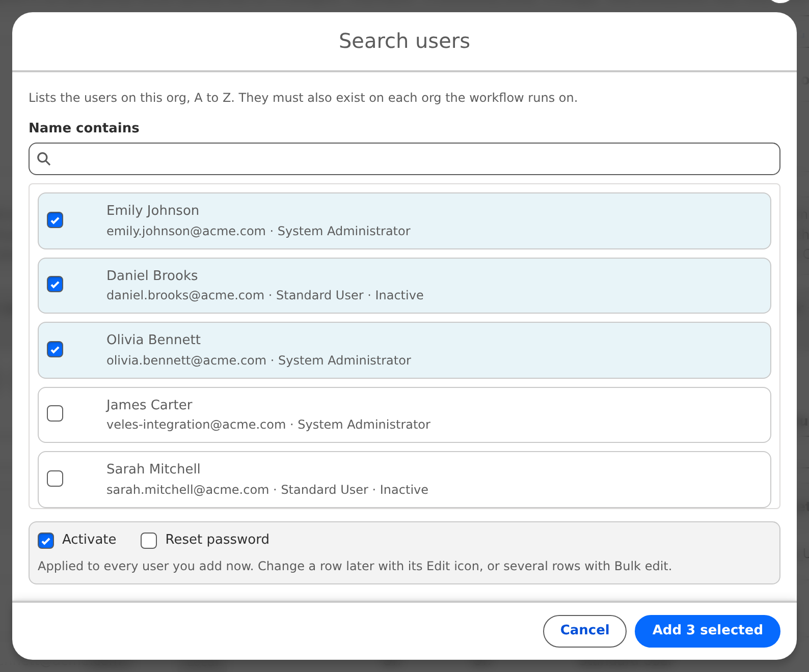Click the 'Applied to every user' hint text

coord(355,566)
